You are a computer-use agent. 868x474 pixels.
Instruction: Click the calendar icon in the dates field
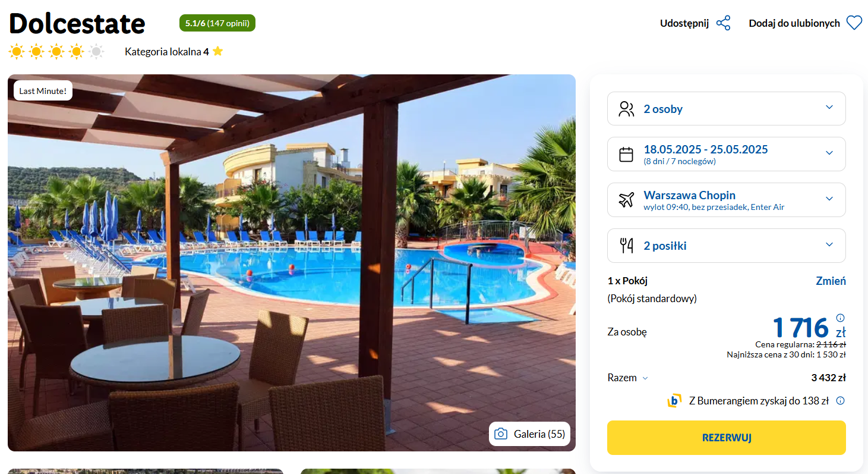(x=626, y=154)
